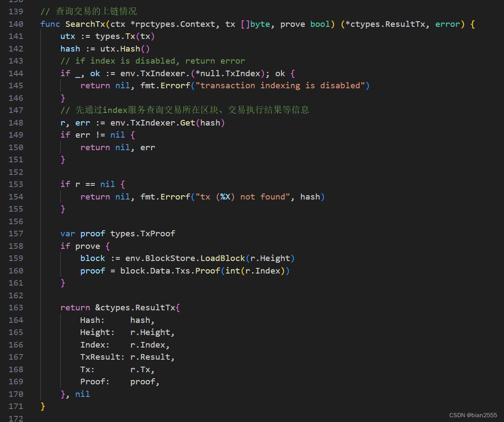Click "*rpctypes.Context" parameter type
504x422 pixels.
click(173, 24)
